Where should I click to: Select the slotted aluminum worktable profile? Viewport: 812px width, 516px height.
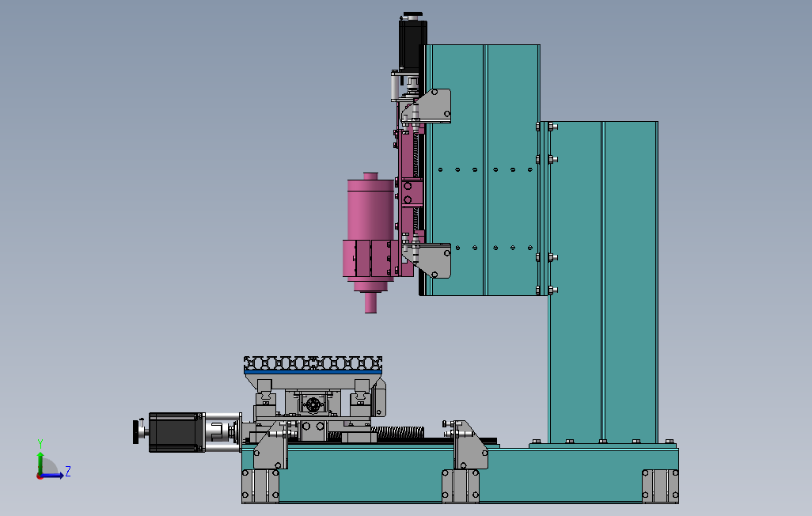click(x=313, y=362)
